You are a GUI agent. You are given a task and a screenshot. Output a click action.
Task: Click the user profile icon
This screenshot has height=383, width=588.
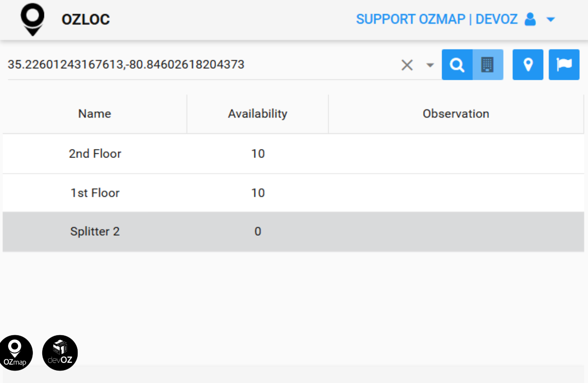tap(530, 19)
